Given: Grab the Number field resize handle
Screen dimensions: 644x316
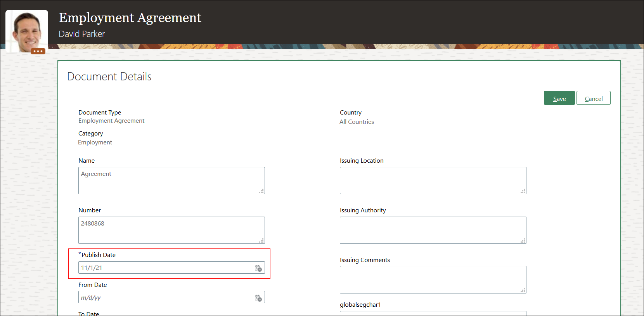Looking at the screenshot, I should [262, 241].
